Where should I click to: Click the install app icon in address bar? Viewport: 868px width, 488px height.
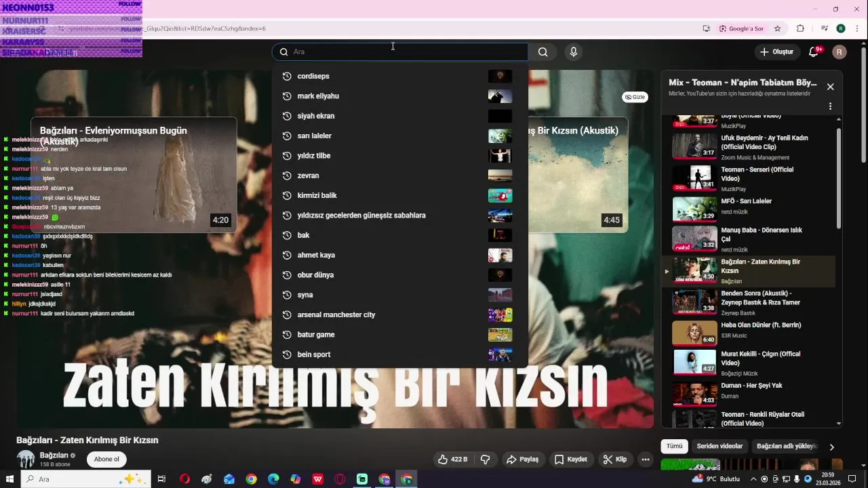click(x=707, y=28)
